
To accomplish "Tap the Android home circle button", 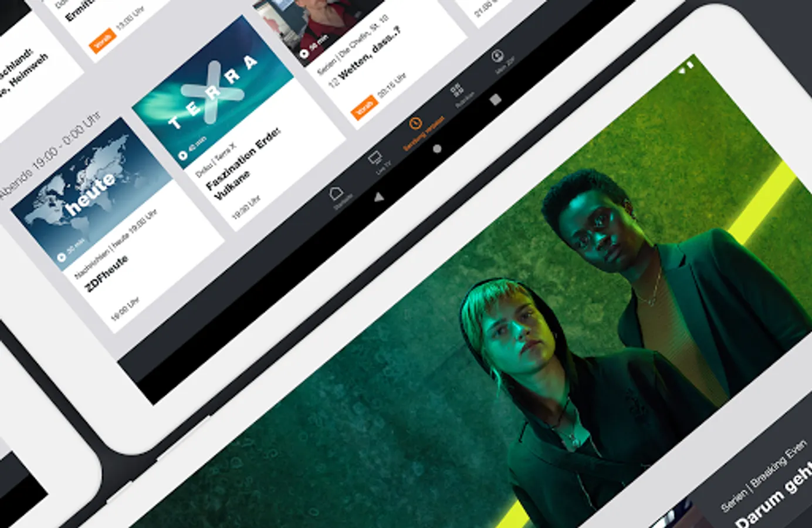I will point(437,149).
